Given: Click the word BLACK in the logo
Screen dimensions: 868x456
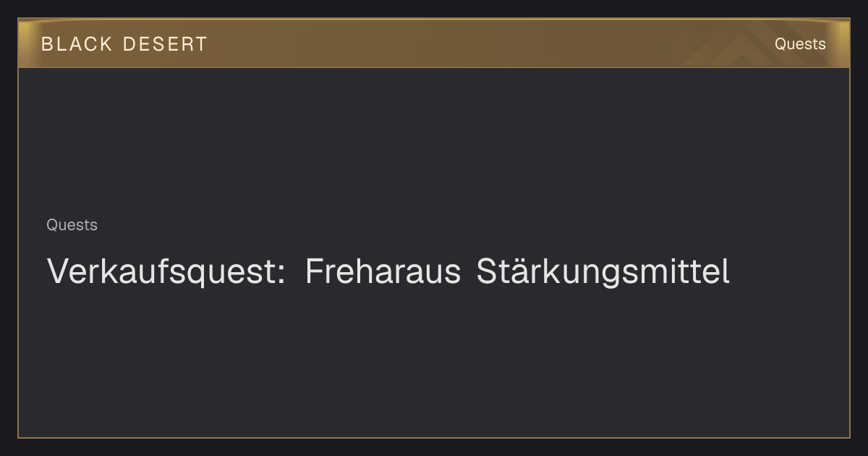Looking at the screenshot, I should coord(77,44).
